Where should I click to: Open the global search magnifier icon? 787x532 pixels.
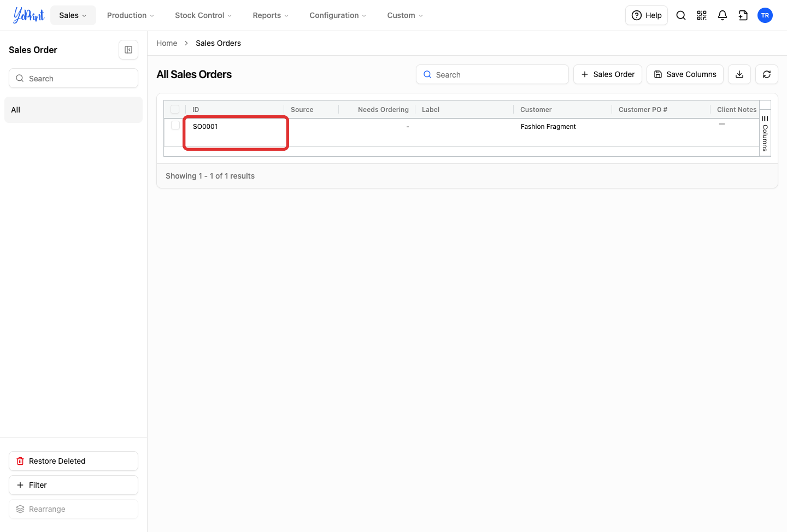(681, 15)
